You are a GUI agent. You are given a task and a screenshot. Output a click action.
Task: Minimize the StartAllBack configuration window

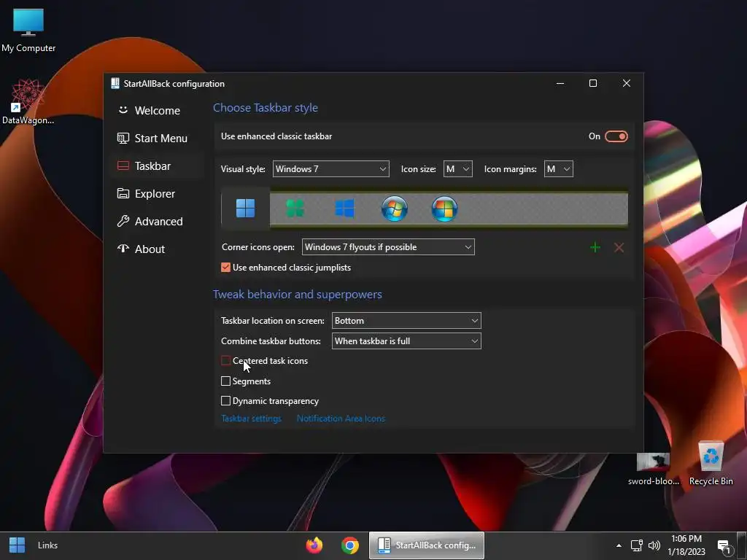tap(560, 83)
